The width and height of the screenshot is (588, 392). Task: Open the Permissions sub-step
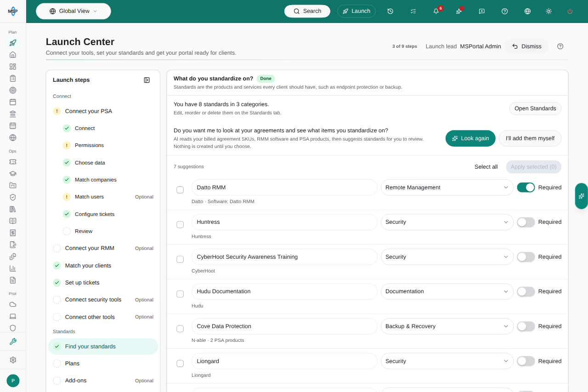coord(108,145)
